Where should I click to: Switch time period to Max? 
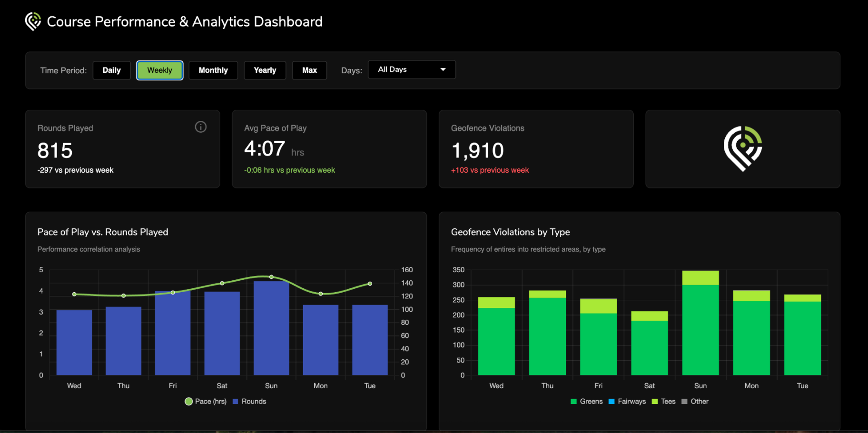pyautogui.click(x=309, y=70)
